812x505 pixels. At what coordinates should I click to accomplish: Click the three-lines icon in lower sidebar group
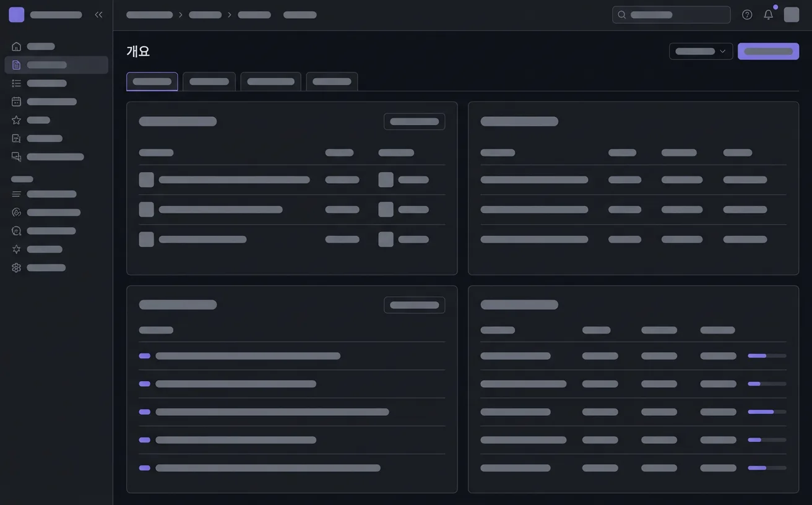pos(16,194)
